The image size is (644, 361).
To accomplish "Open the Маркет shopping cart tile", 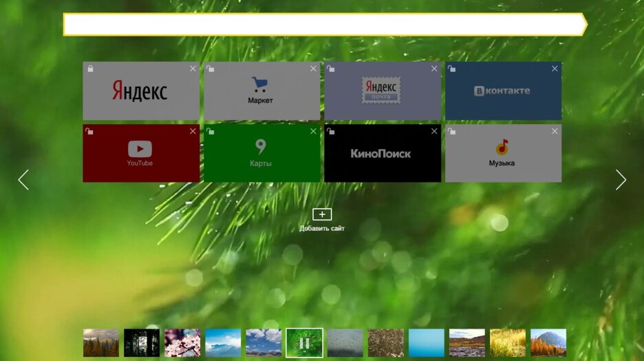I will [261, 92].
